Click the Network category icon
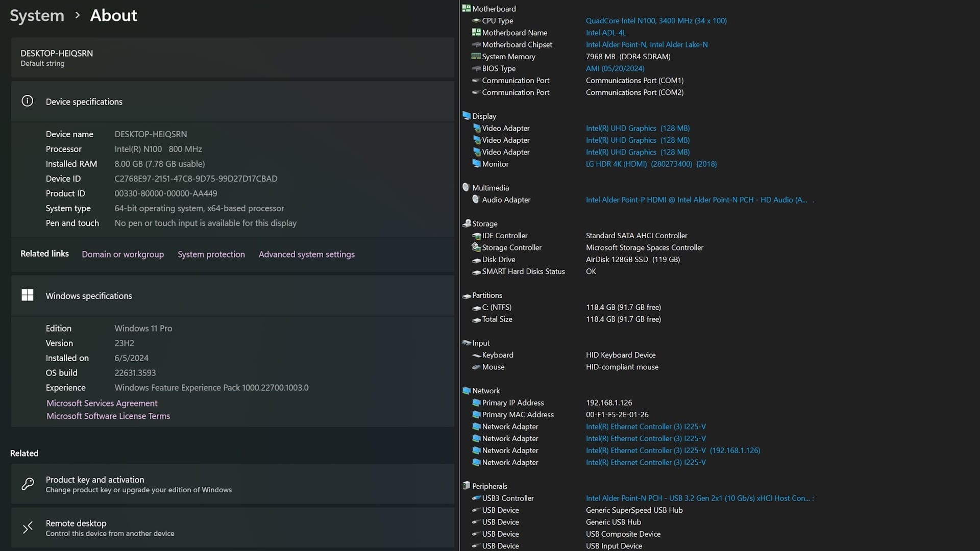Screen dimensions: 980x551 [466, 390]
